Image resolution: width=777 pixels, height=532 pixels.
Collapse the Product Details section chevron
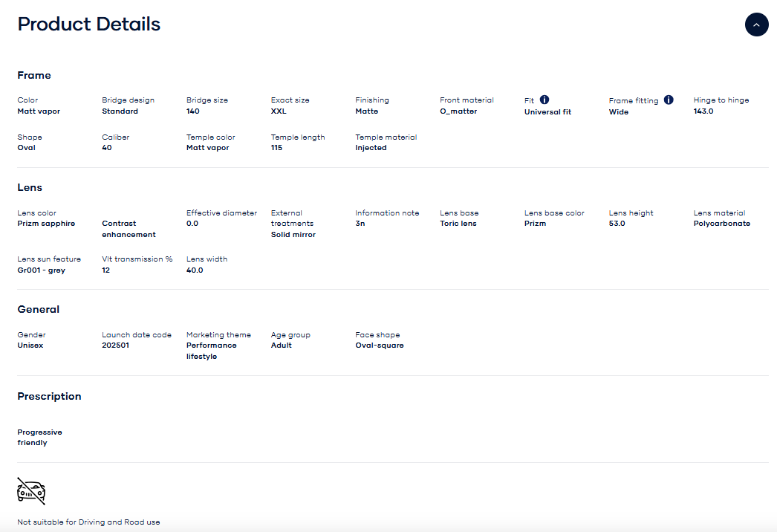pos(756,25)
